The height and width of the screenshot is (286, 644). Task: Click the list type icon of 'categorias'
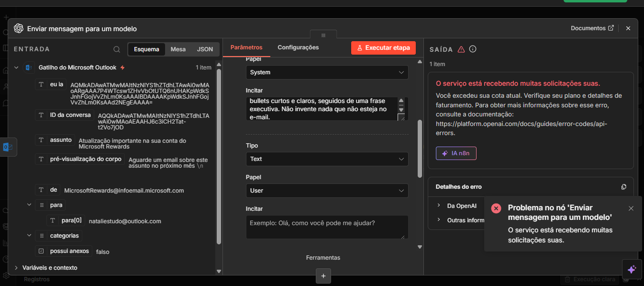pos(42,236)
